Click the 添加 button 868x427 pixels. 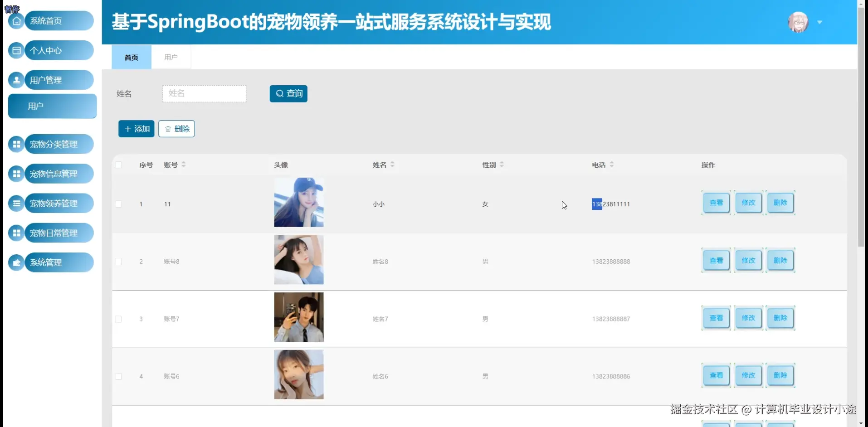coord(137,129)
